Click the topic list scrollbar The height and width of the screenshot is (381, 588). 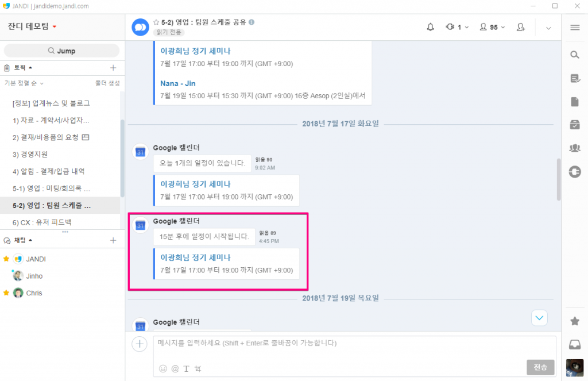pos(122,157)
